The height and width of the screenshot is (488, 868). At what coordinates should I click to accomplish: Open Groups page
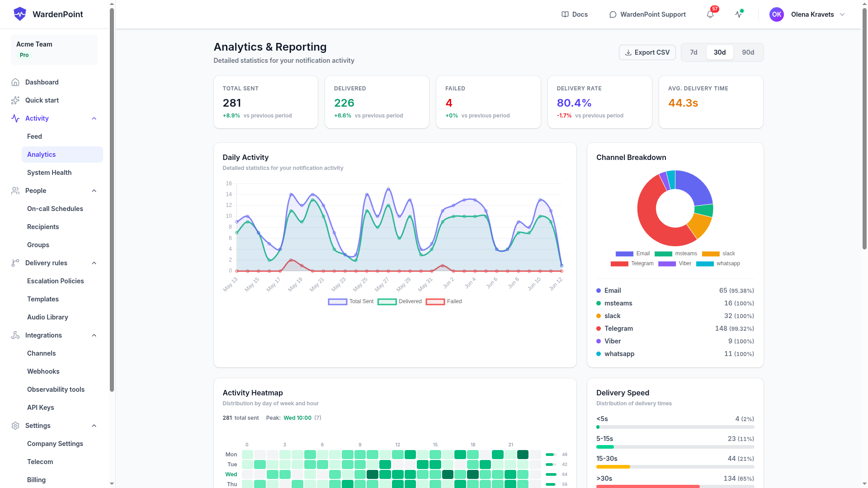(x=62, y=245)
